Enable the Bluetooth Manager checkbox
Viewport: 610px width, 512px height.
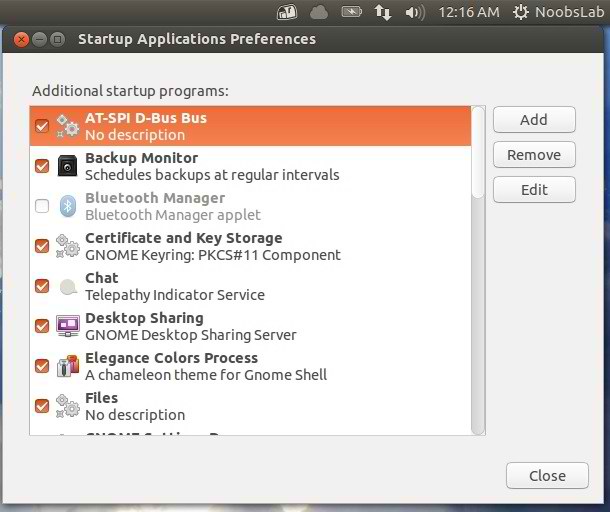tap(42, 206)
